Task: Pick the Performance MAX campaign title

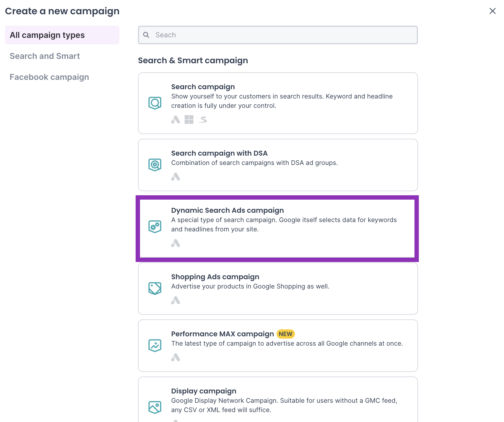Action: [223, 334]
